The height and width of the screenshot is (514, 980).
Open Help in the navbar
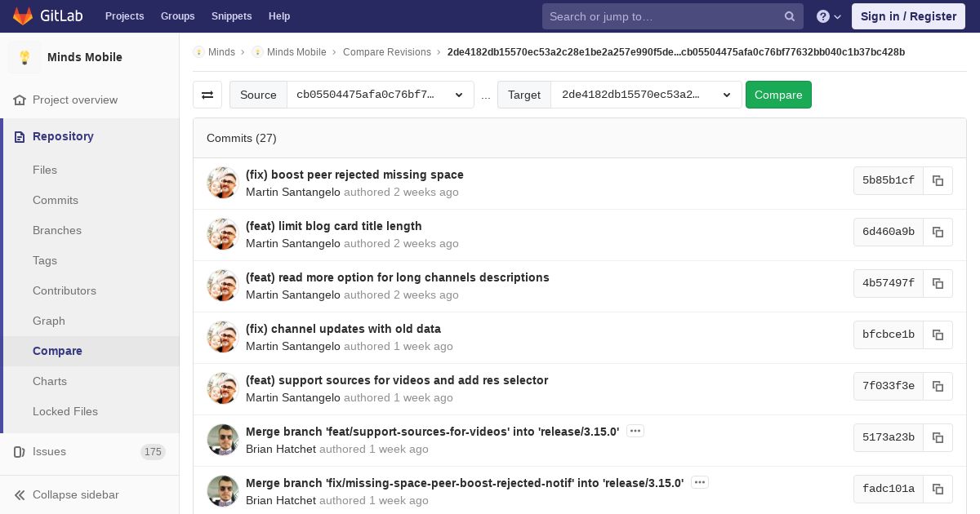(x=279, y=16)
